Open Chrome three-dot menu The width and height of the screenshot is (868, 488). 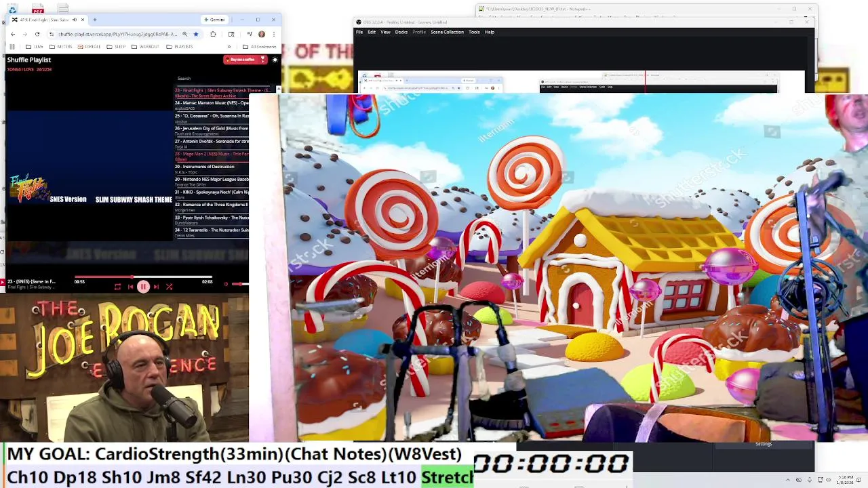(x=274, y=34)
